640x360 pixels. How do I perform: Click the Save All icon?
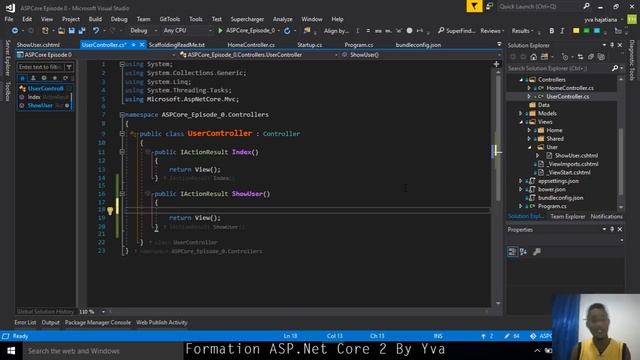82,31
